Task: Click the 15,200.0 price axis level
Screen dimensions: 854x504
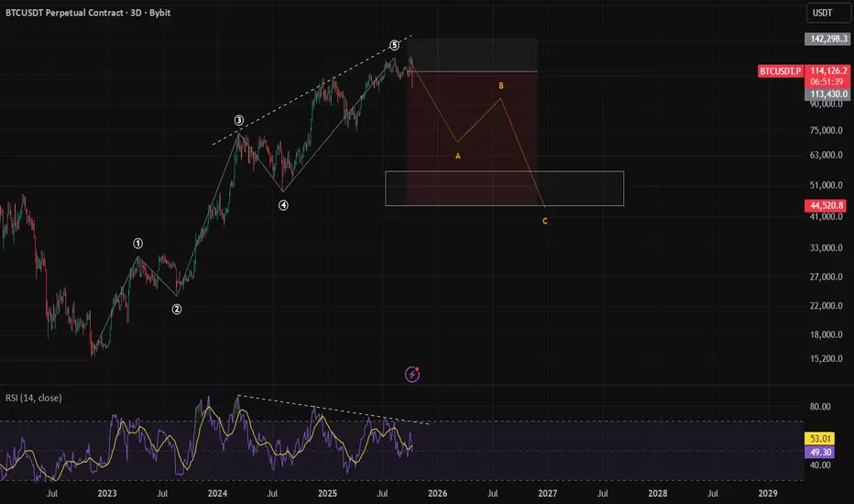Action: pyautogui.click(x=827, y=358)
